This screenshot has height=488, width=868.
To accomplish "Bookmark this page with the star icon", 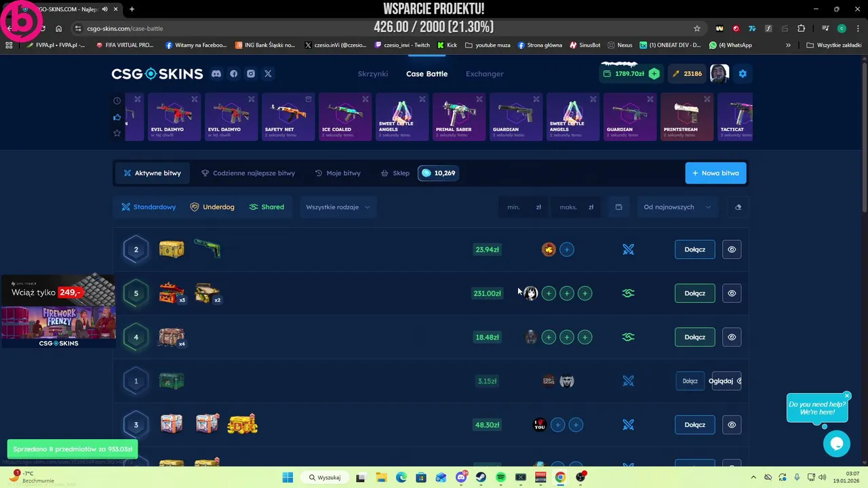I will [x=696, y=28].
